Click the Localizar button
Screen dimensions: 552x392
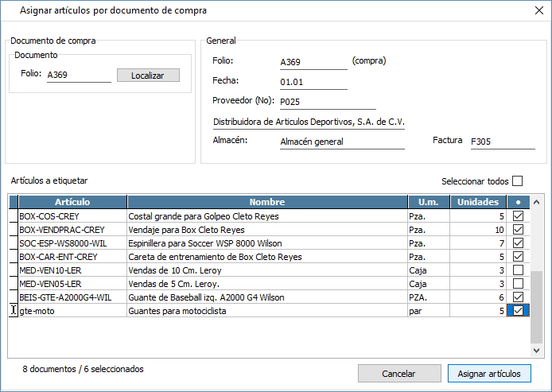pos(148,76)
